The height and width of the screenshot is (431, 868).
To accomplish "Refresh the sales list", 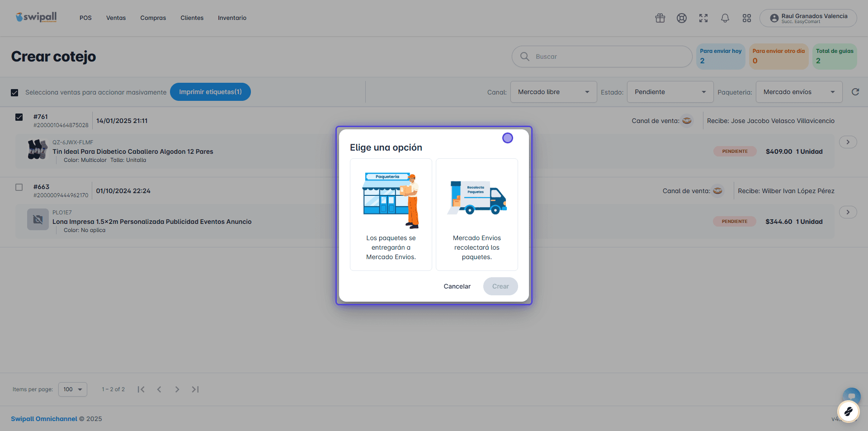I will [x=855, y=92].
